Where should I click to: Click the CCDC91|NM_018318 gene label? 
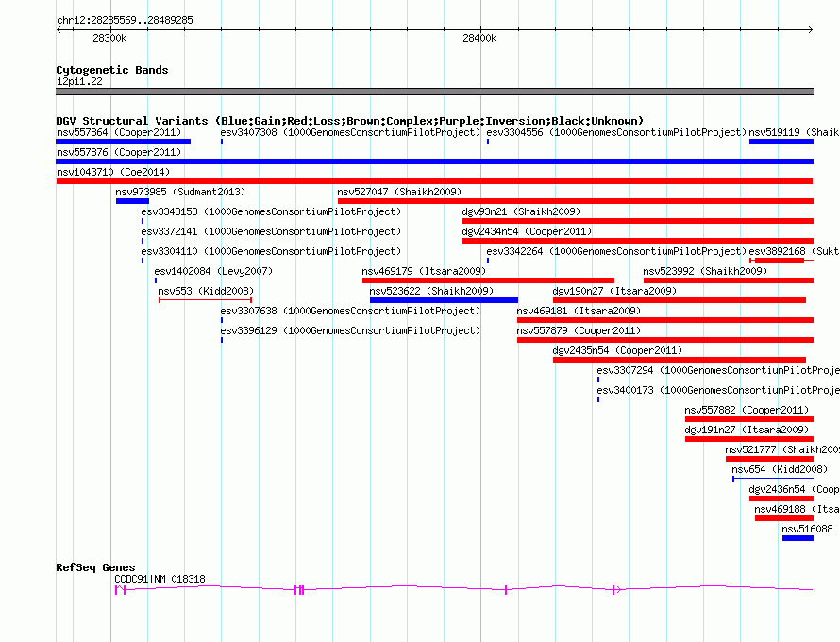point(160,579)
